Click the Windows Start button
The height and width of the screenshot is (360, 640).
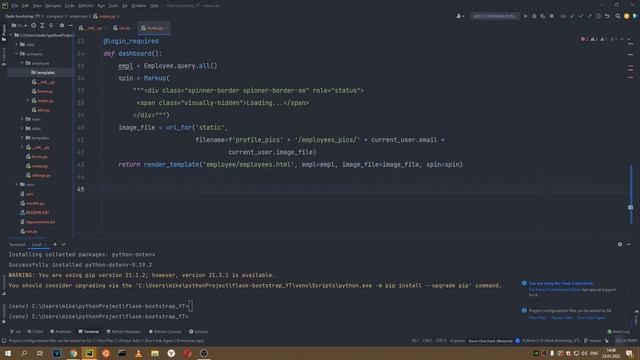[x=8, y=353]
